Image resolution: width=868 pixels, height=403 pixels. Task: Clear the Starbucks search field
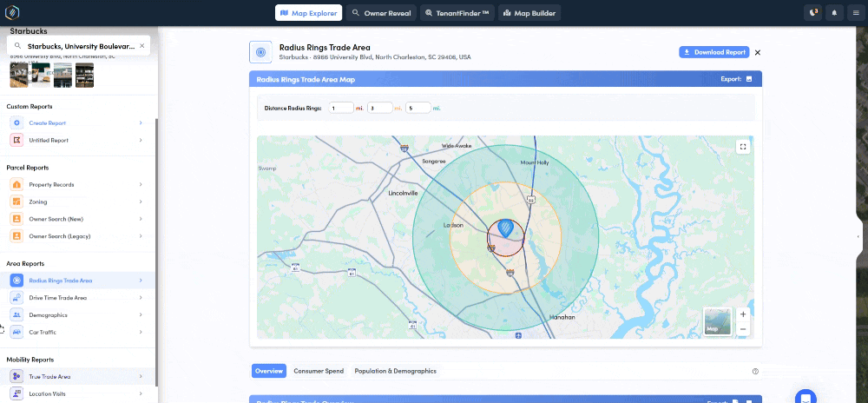tap(141, 46)
